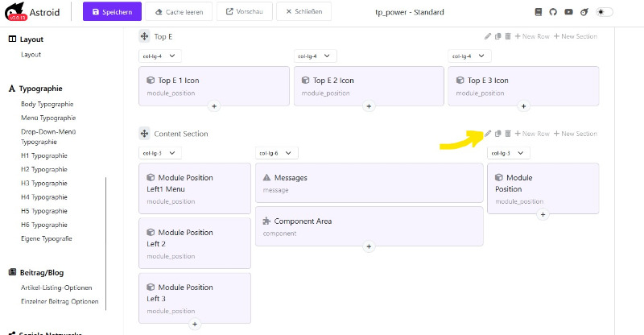The width and height of the screenshot is (644, 335).
Task: Duplicate the Top E section
Action: point(497,36)
